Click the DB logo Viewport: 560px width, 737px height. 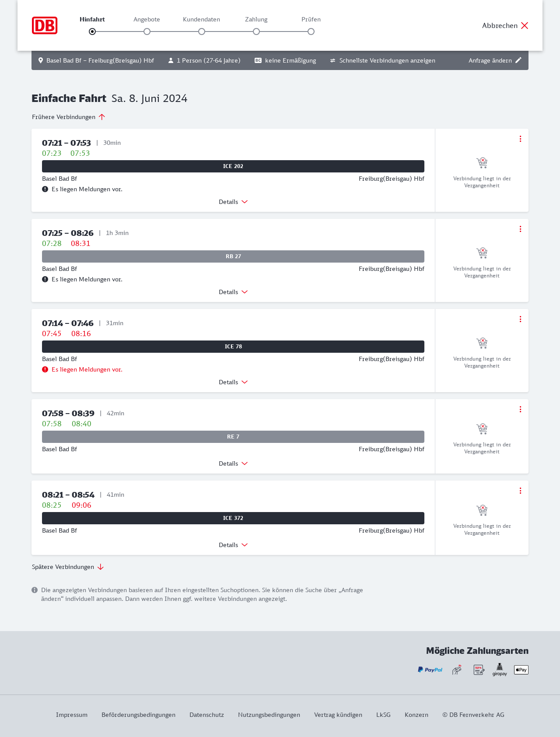pos(45,25)
